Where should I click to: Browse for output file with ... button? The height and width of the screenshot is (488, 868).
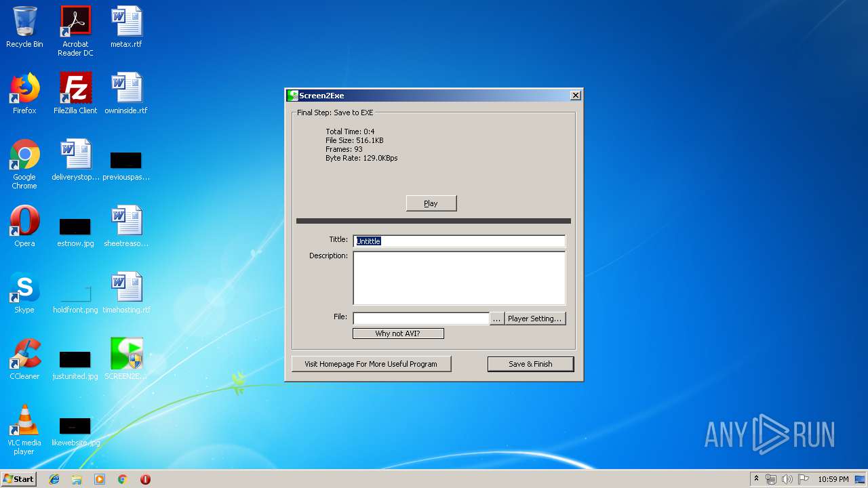pos(497,319)
